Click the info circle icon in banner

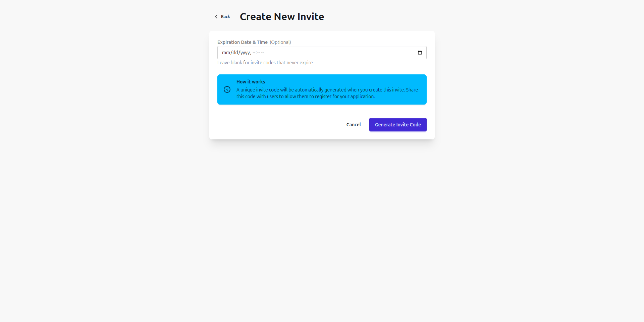pos(227,89)
